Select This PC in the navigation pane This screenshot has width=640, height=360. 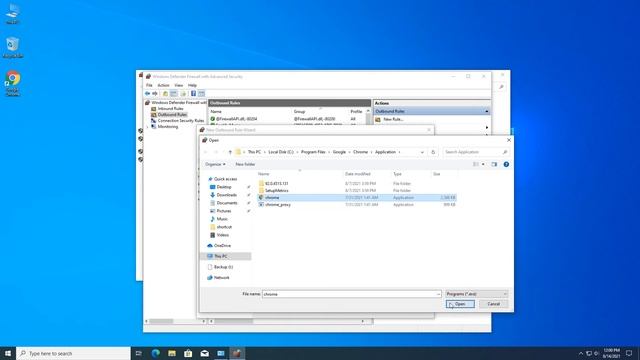(x=221, y=256)
